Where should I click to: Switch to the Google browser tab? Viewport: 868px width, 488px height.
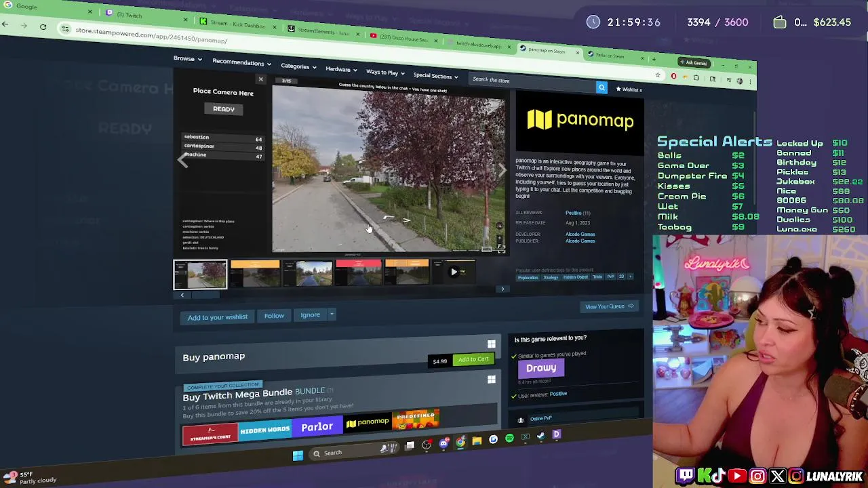(47, 8)
